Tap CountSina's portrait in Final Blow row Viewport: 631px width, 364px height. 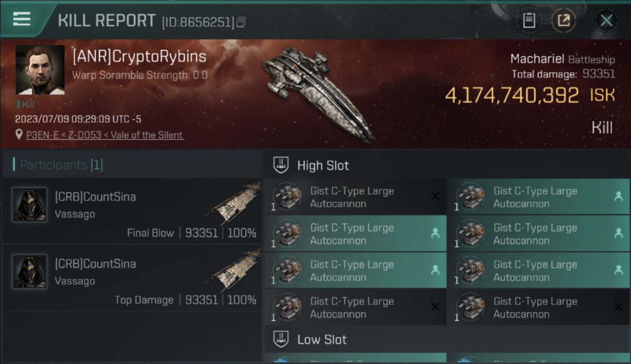[x=30, y=204]
